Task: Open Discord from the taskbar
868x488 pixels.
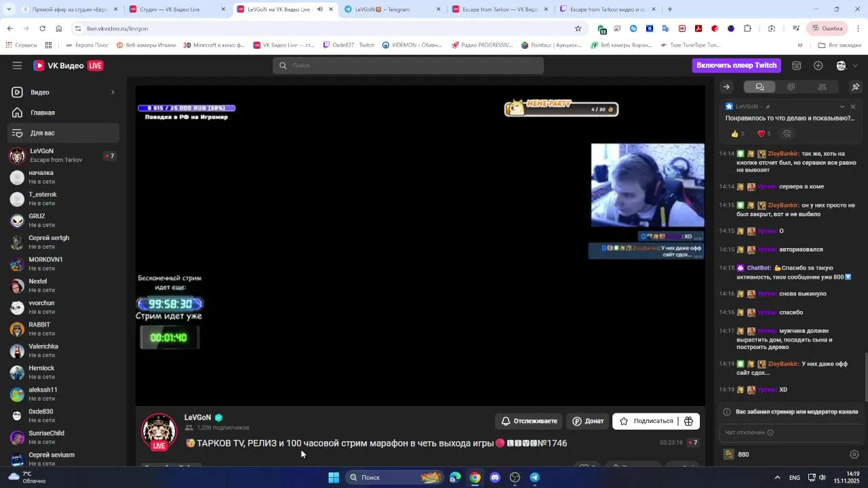Action: click(495, 477)
